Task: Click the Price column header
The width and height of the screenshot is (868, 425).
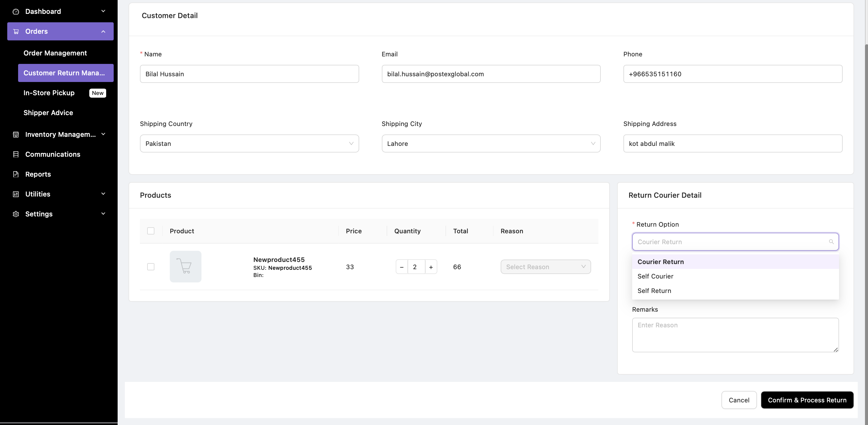Action: [353, 231]
